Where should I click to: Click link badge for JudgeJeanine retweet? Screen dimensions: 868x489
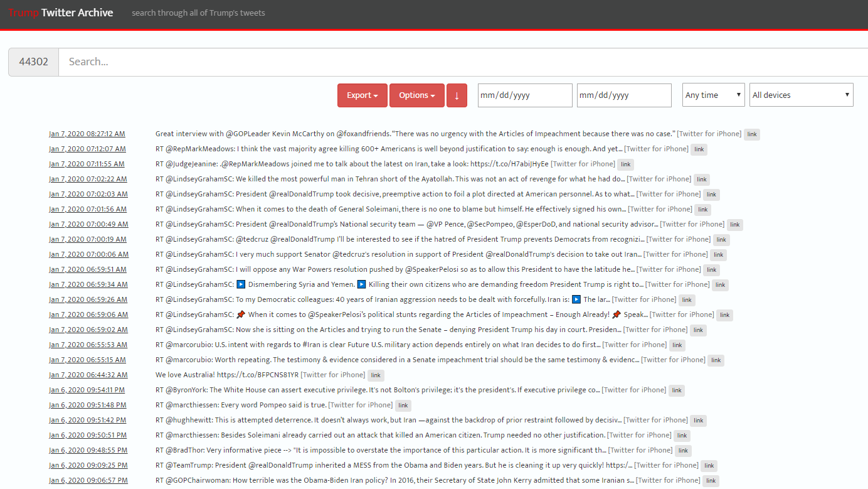point(625,164)
